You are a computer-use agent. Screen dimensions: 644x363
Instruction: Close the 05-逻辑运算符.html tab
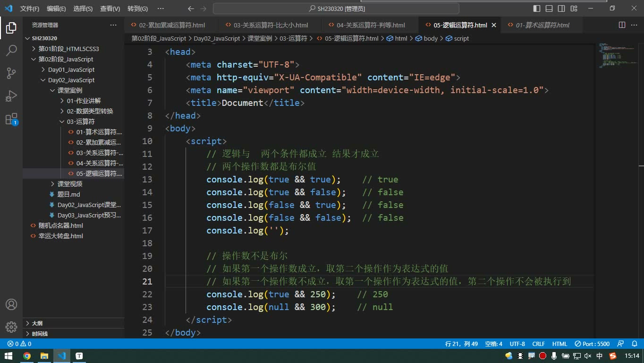(494, 25)
